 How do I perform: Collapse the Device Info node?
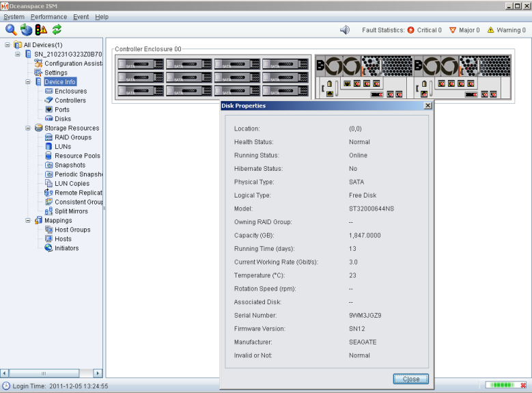pyautogui.click(x=28, y=82)
